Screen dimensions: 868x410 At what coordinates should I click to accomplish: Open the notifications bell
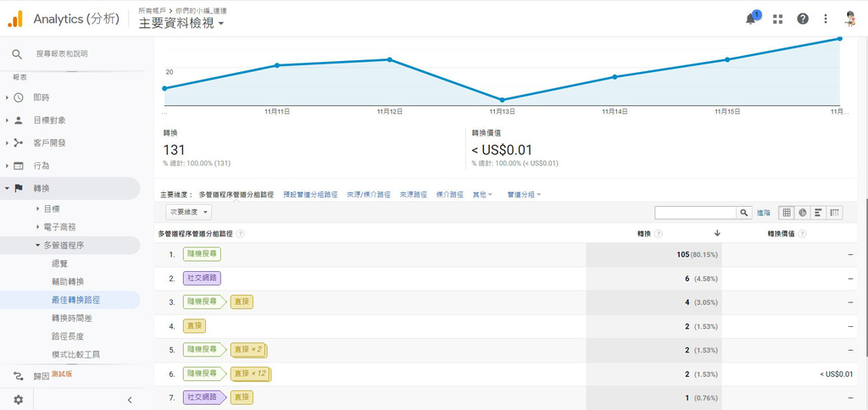pyautogui.click(x=751, y=19)
